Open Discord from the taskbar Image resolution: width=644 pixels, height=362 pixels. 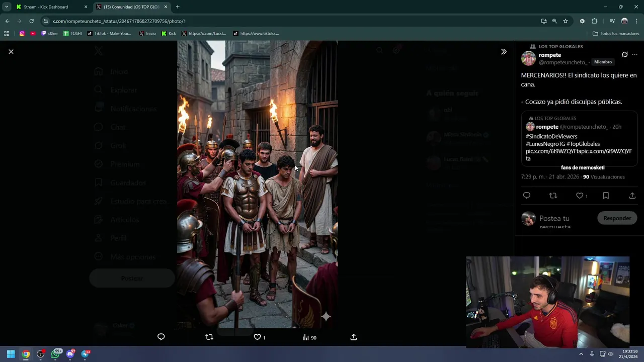coord(70,354)
